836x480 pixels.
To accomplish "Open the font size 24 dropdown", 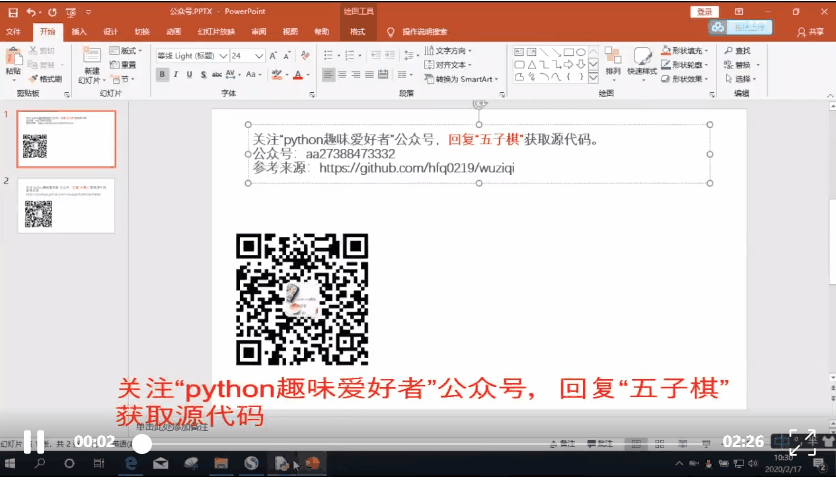I will pos(259,55).
